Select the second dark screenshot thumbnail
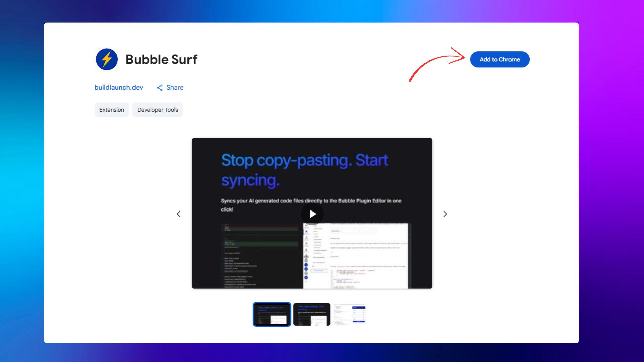This screenshot has width=644, height=362. (x=312, y=314)
